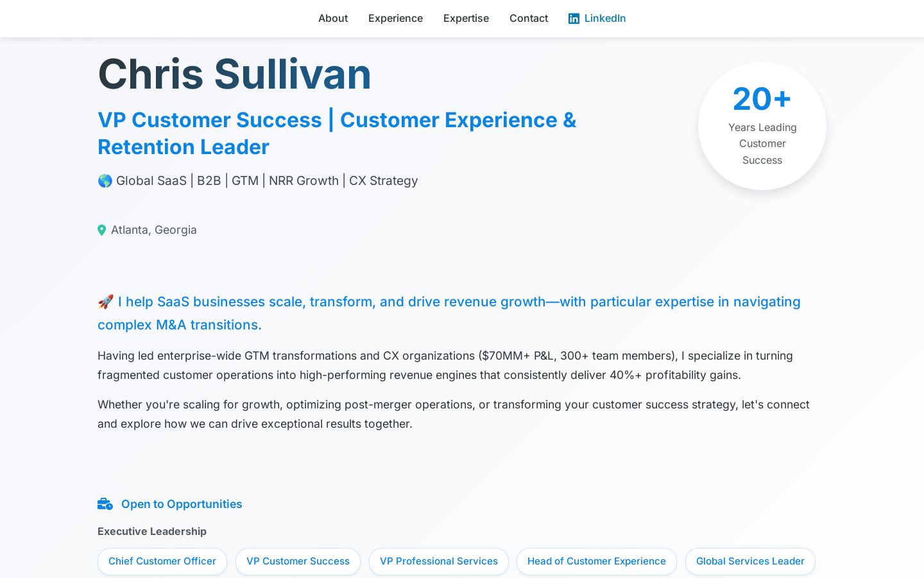Click the Head of Customer Experience pill

click(597, 561)
